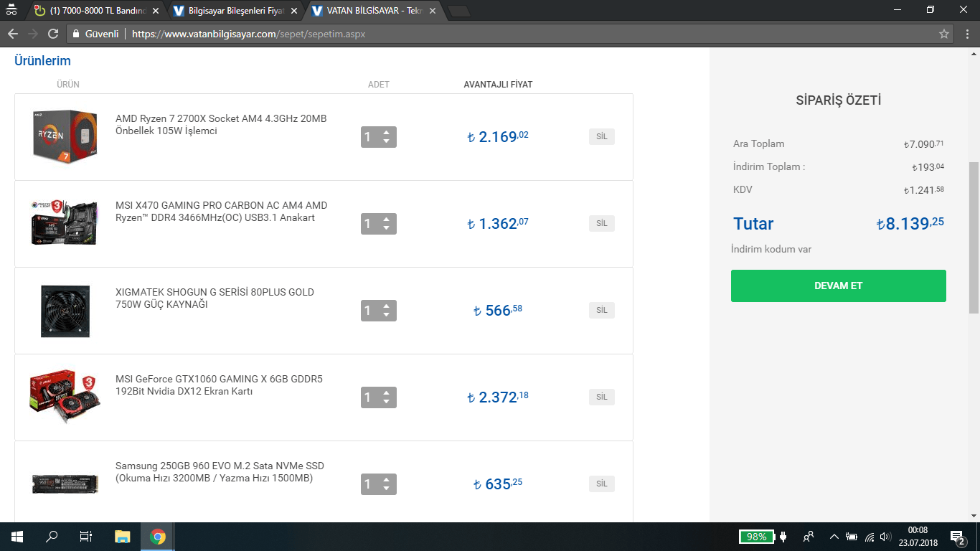This screenshot has width=980, height=551.
Task: Open the MSI X470 motherboard product image
Action: [x=65, y=223]
